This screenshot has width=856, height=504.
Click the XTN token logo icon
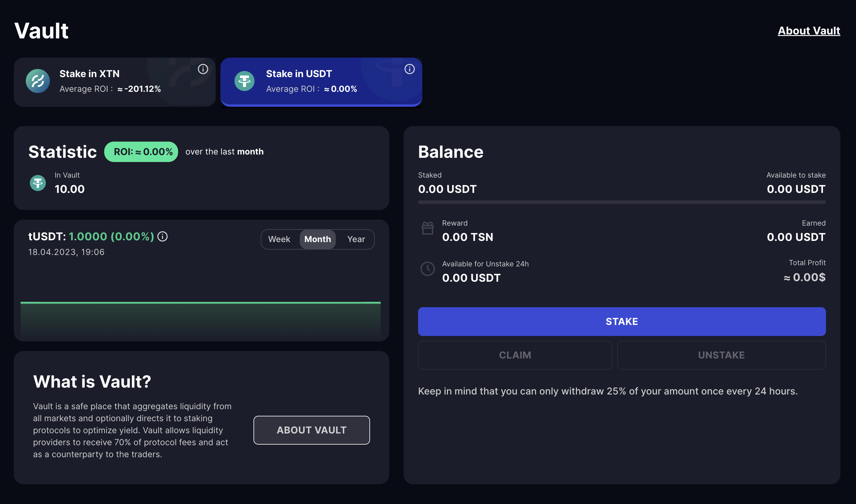pos(38,81)
